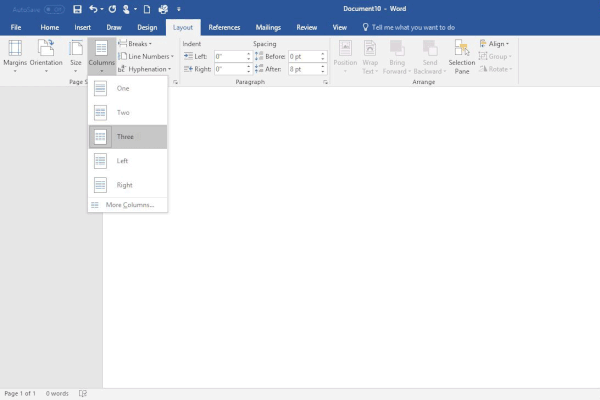Click the Undo arrow icon
Viewport: 600px width, 400px height.
(93, 8)
